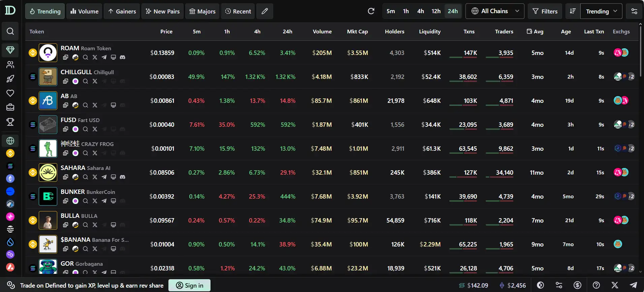Screen dimensions: 644x292
Task: Switch to the New Pairs tab
Action: (x=163, y=11)
